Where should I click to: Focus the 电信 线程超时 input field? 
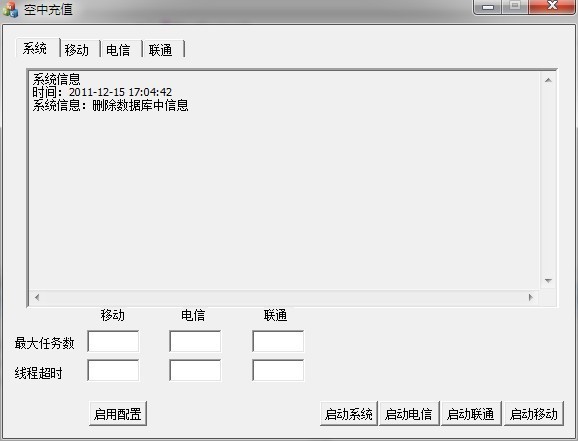(195, 370)
